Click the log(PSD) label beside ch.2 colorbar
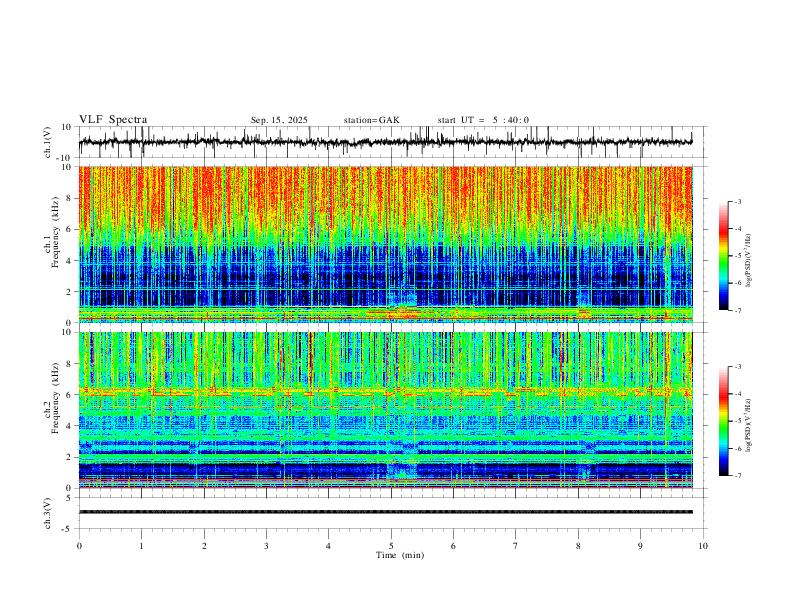 pos(748,425)
